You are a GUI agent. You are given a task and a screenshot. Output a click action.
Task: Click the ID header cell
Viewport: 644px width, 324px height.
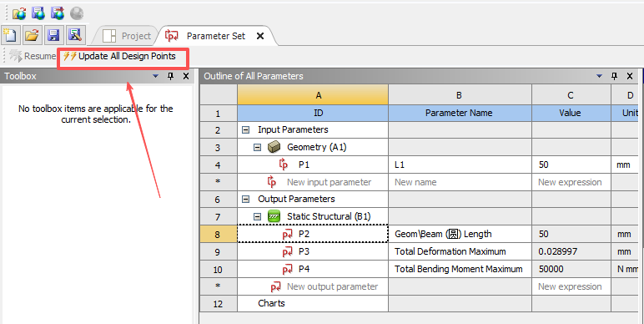pyautogui.click(x=313, y=113)
